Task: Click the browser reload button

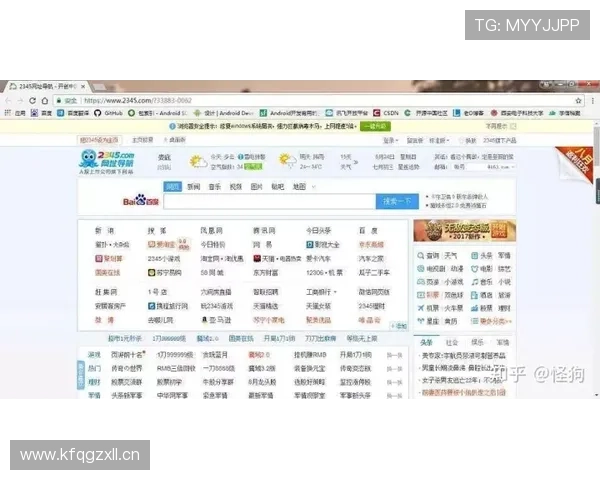Action: (33, 101)
